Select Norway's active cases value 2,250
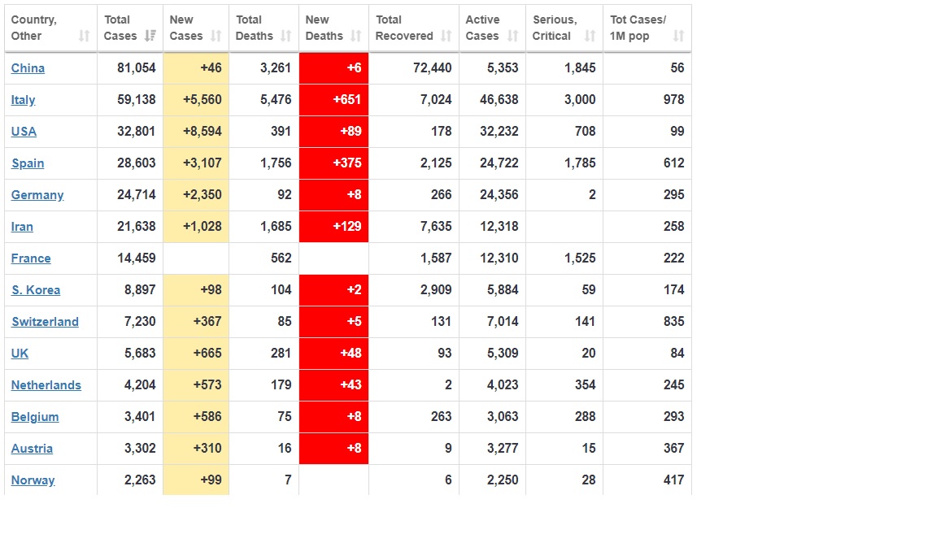 point(503,480)
